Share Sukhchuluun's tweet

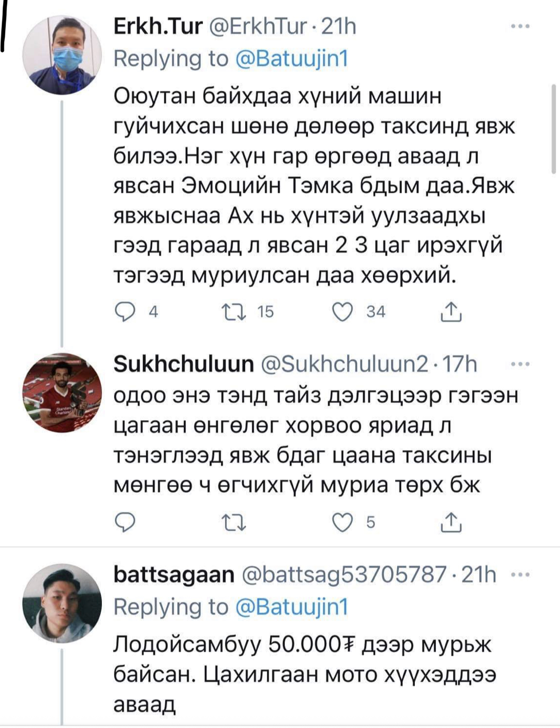451,523
